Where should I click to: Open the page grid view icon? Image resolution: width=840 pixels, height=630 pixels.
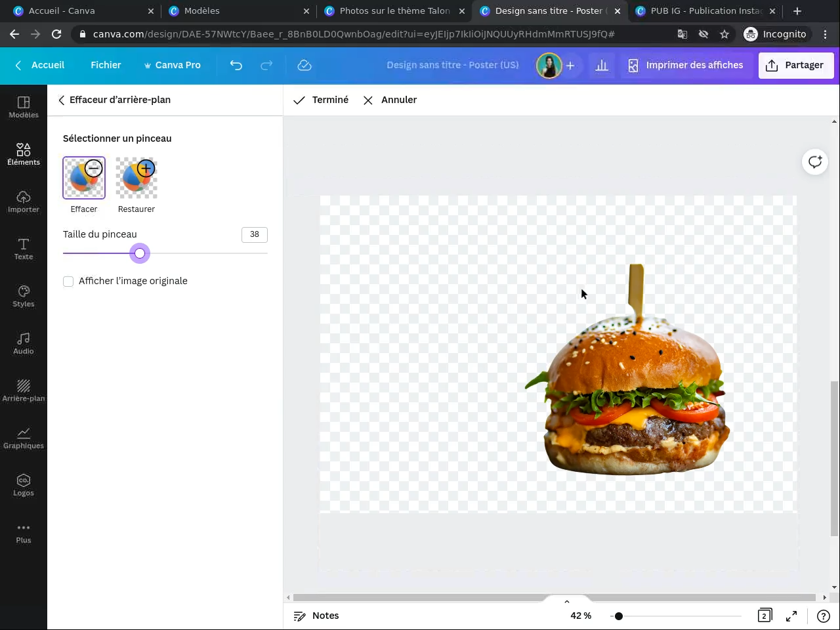pos(765,616)
